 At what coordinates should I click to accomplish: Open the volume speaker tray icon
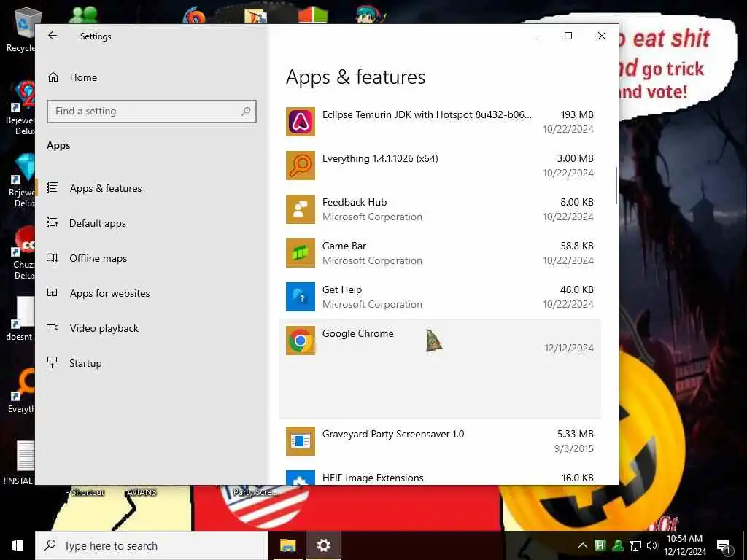point(652,545)
